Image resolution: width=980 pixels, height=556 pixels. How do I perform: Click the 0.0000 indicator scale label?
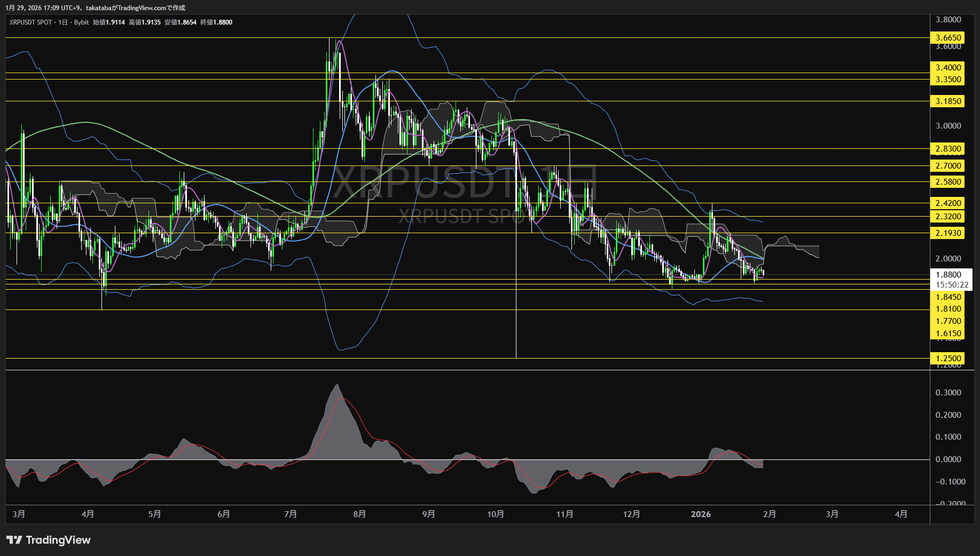point(948,459)
